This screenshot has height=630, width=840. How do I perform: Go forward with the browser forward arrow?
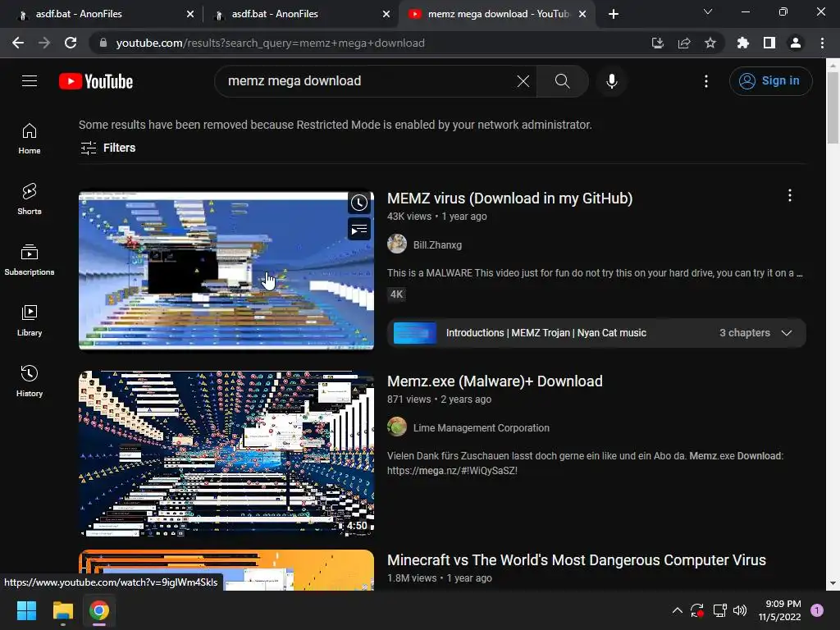[x=44, y=43]
